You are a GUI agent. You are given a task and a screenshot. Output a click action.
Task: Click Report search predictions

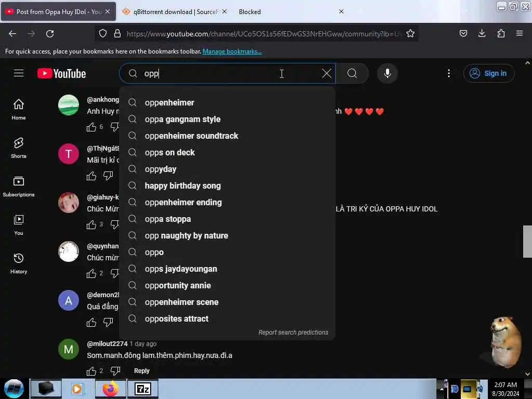point(293,332)
